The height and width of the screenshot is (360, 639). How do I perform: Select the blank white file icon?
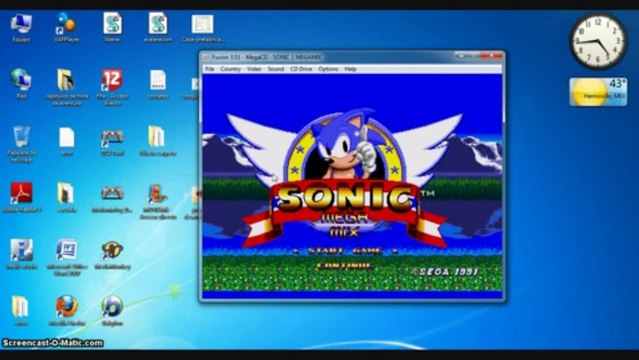click(66, 141)
